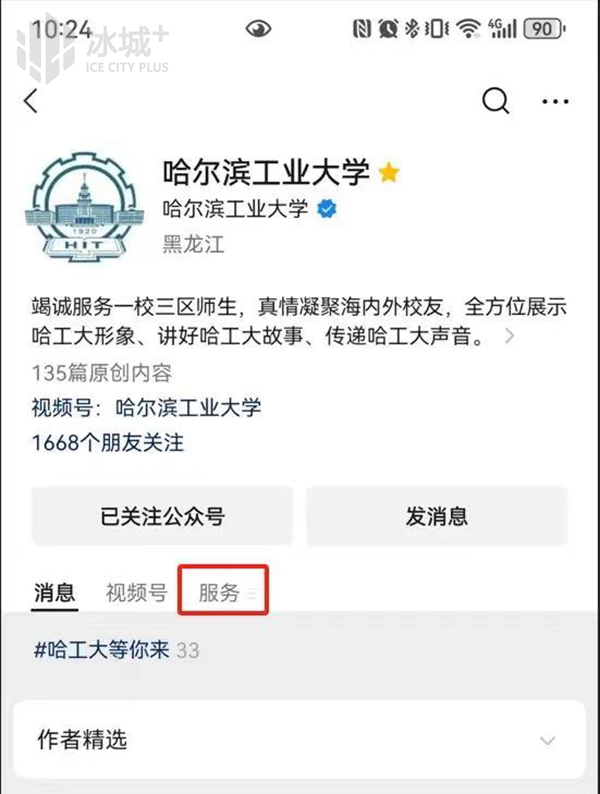Tap the NFC status icon
This screenshot has height=794, width=600.
tap(362, 29)
